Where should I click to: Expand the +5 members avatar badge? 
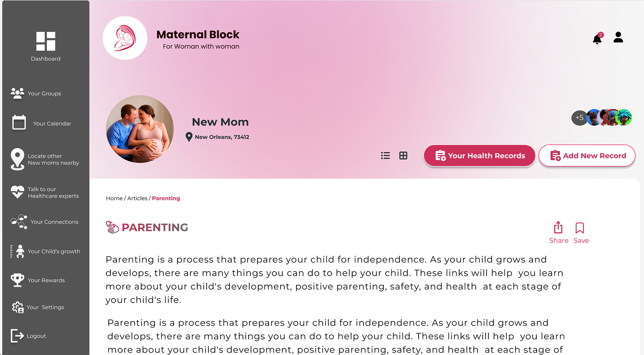click(x=579, y=118)
